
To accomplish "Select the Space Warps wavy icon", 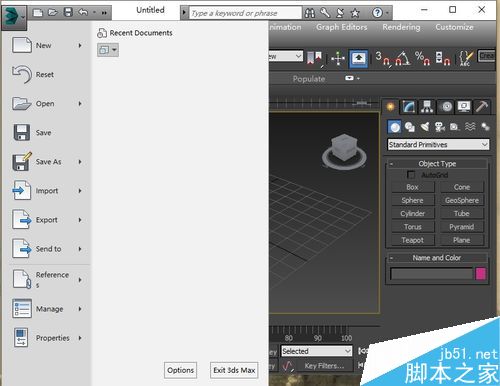I will pos(470,127).
